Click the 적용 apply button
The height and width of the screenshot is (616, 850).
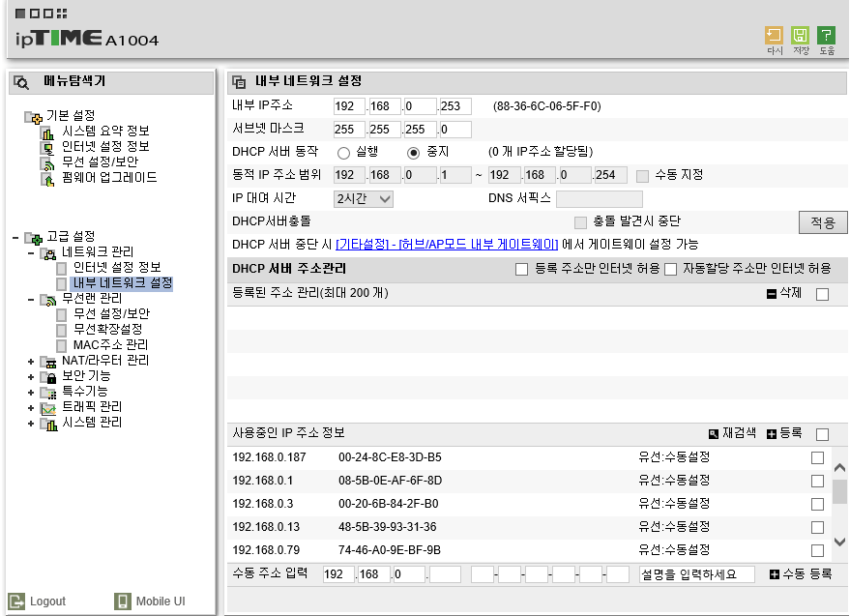[x=823, y=222]
